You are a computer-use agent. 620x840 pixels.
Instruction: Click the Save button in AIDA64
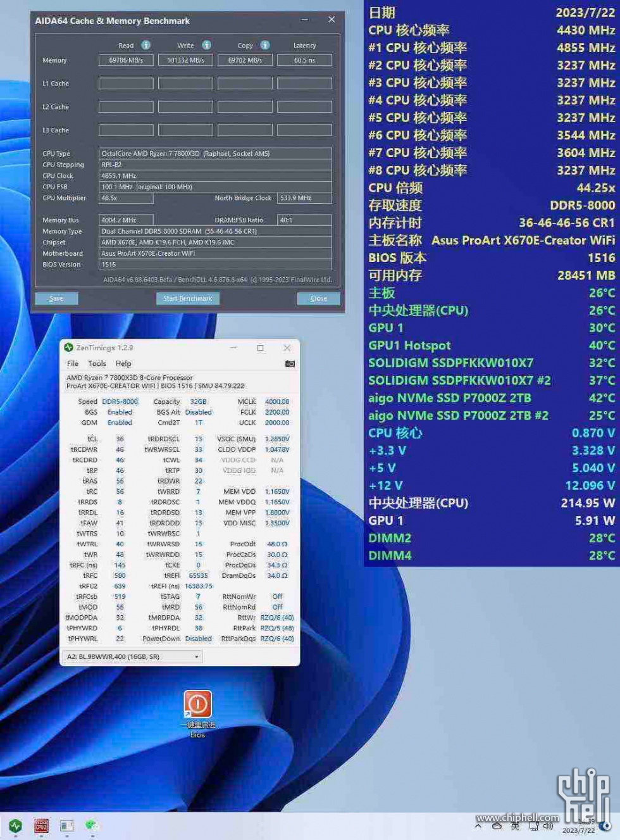(x=56, y=298)
